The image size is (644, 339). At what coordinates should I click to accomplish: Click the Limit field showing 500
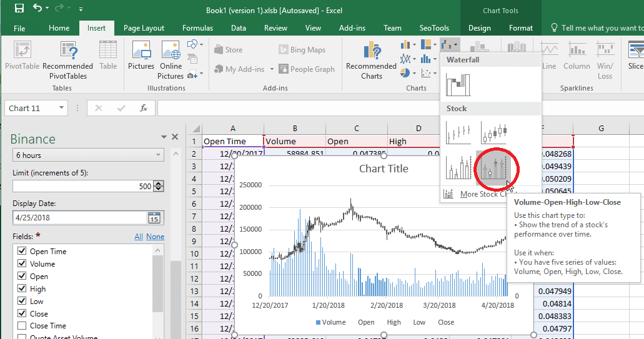point(82,186)
